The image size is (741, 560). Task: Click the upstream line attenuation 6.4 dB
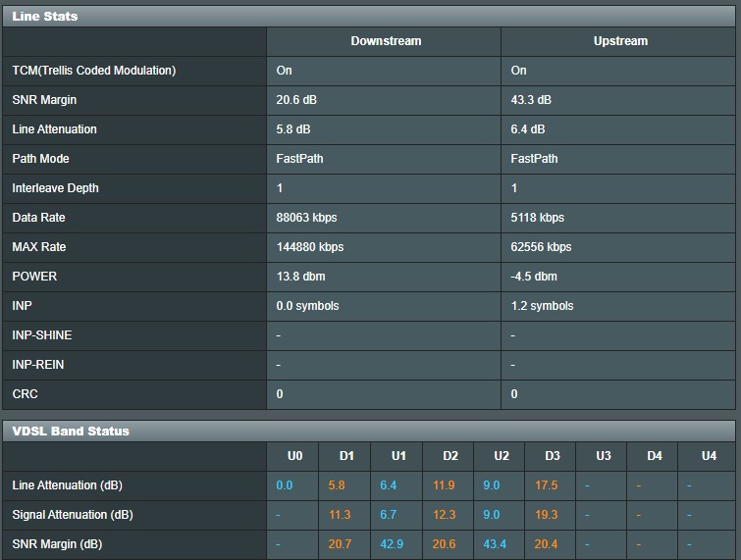(x=527, y=128)
